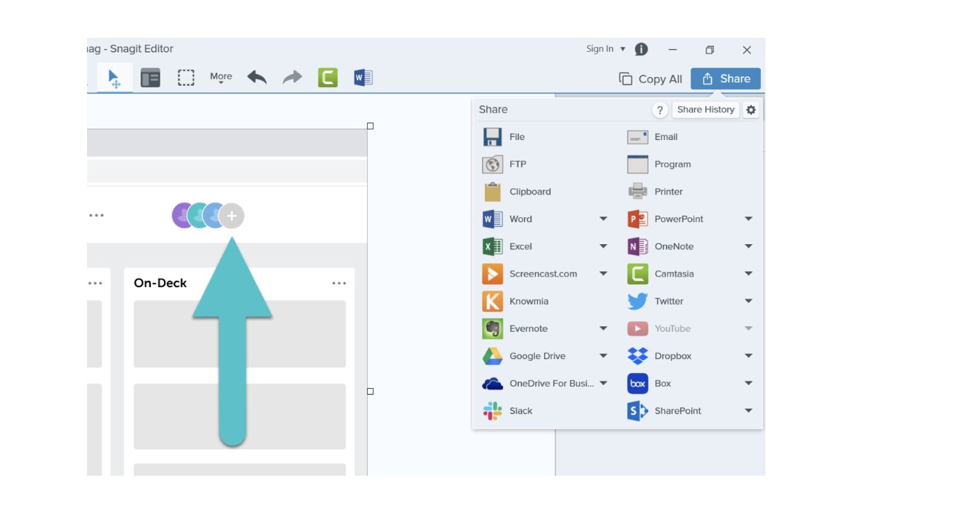The height and width of the screenshot is (530, 980).
Task: Expand SharePoint share options arrow
Action: 749,411
